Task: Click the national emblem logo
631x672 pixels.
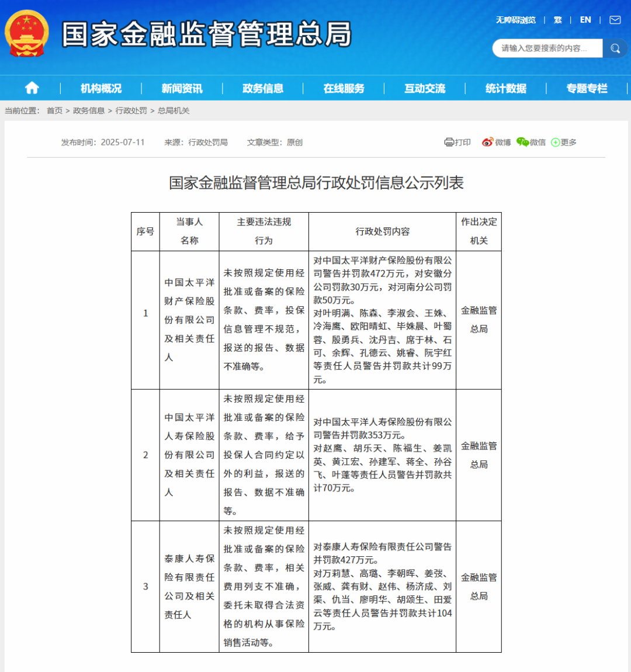Action: click(x=26, y=33)
